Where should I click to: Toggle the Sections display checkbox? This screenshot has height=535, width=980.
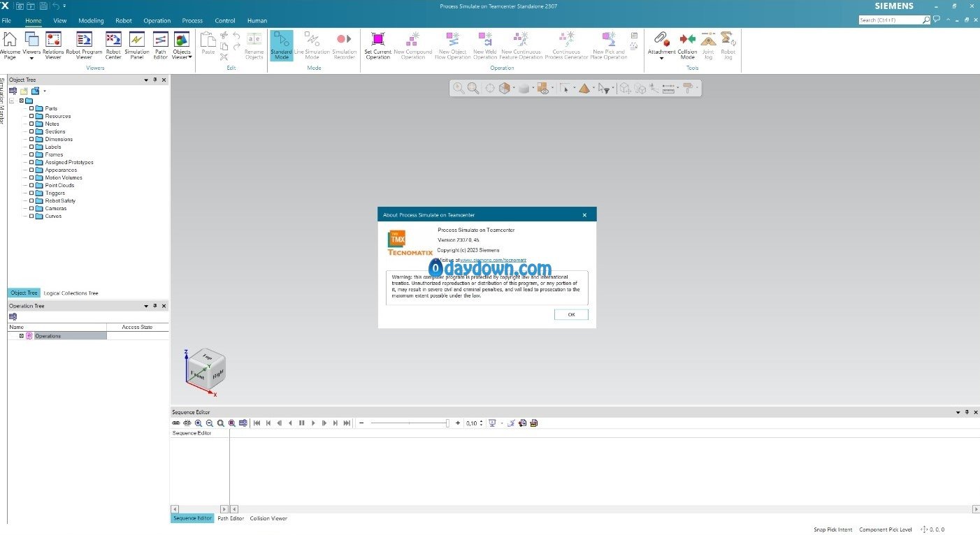point(31,131)
